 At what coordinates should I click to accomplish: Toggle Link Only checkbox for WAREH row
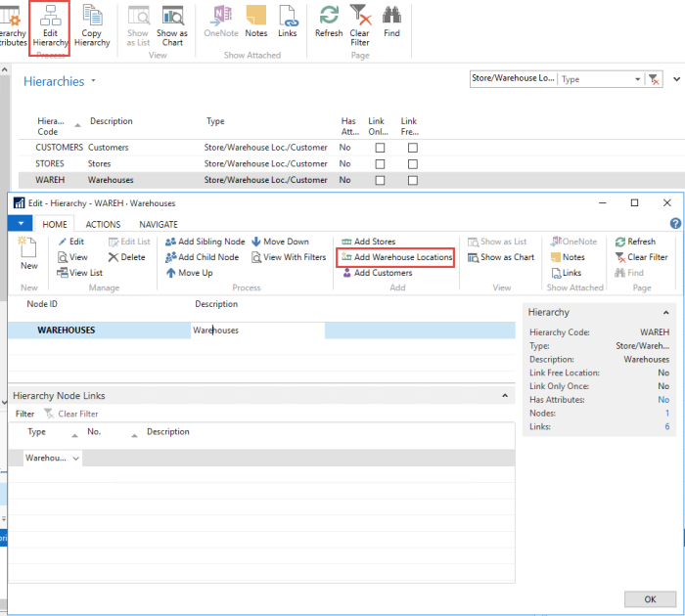[380, 181]
